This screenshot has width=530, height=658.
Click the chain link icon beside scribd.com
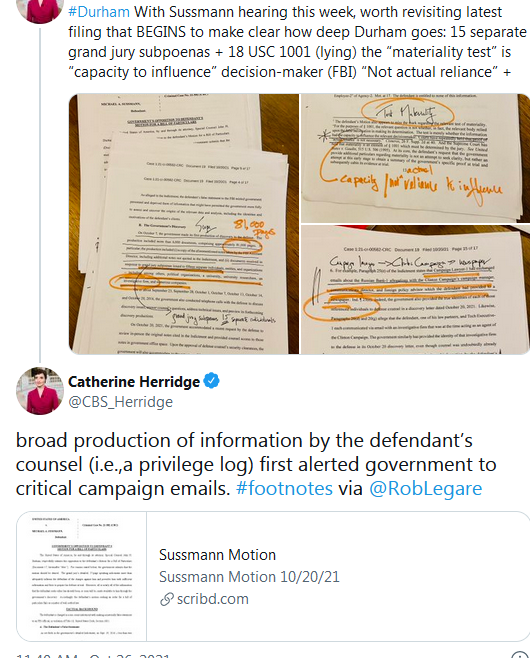point(167,599)
